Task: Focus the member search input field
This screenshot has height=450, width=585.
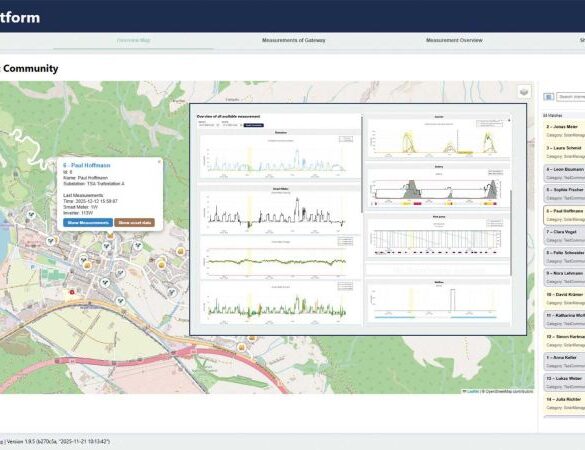Action: click(571, 97)
